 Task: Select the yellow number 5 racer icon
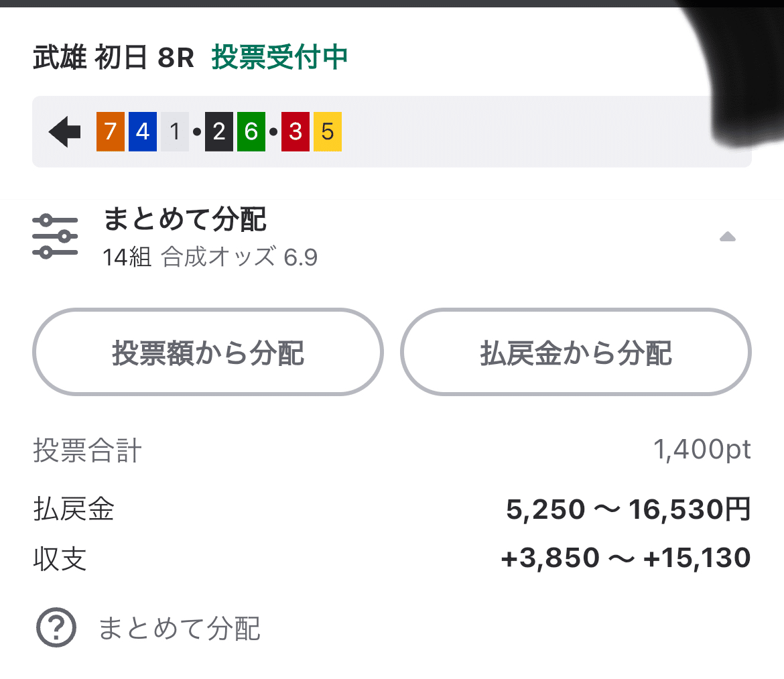click(327, 131)
